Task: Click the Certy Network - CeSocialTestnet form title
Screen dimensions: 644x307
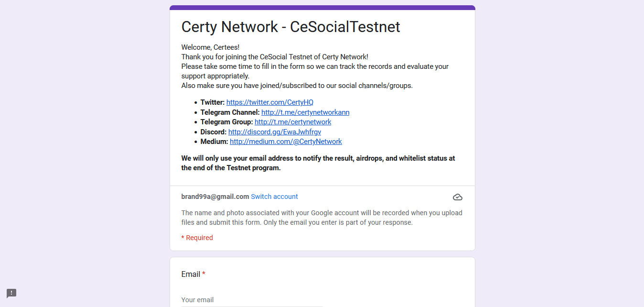Action: point(290,27)
